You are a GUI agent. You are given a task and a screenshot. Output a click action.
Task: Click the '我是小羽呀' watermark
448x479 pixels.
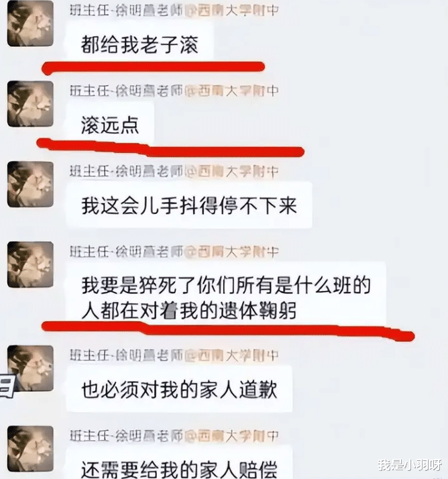(x=410, y=465)
